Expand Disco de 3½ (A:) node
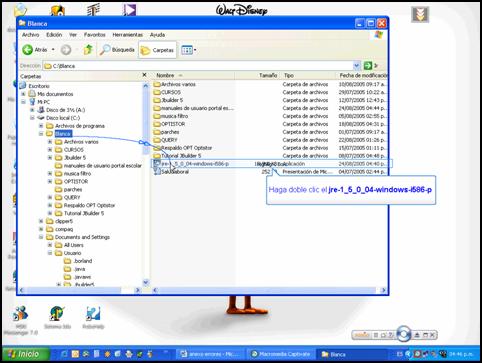This screenshot has width=482, height=363. [x=32, y=110]
